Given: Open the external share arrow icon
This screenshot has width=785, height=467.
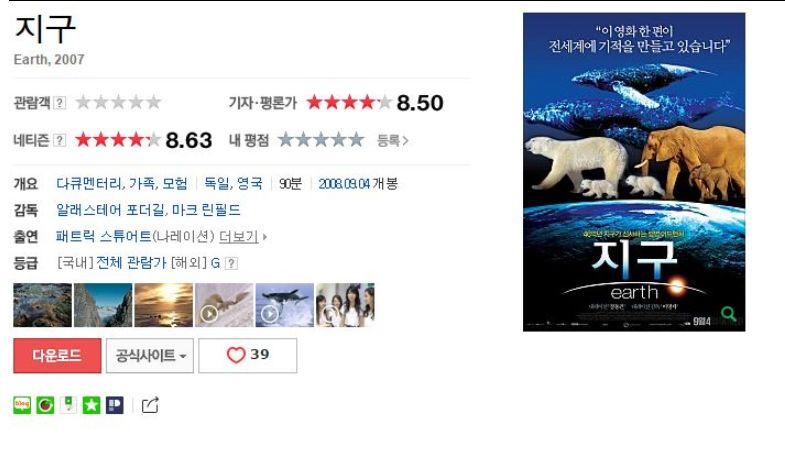Looking at the screenshot, I should [150, 405].
